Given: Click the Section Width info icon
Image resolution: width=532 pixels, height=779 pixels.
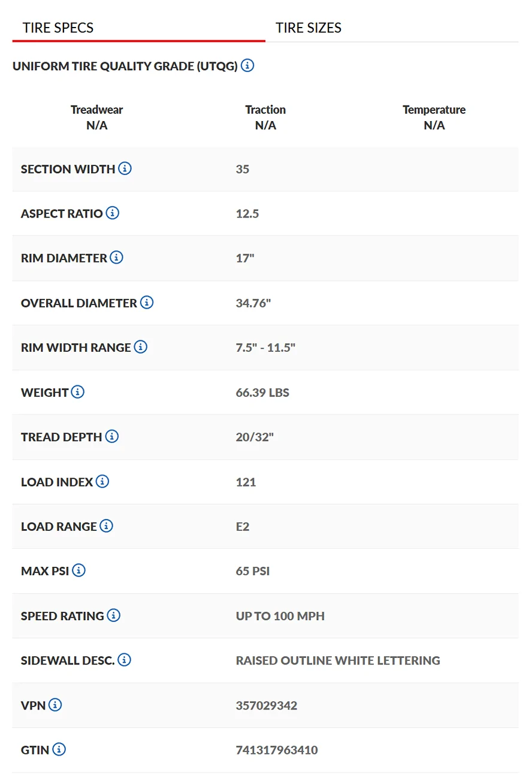Looking at the screenshot, I should (x=125, y=168).
